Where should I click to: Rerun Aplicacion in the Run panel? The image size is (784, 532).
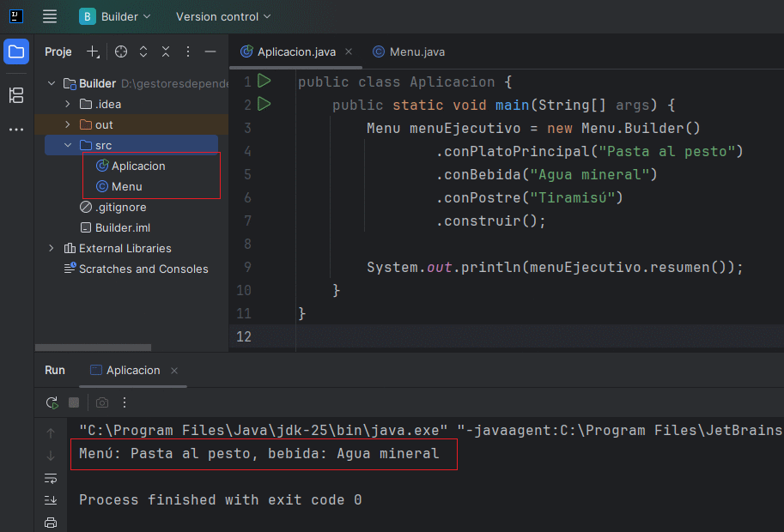(52, 402)
